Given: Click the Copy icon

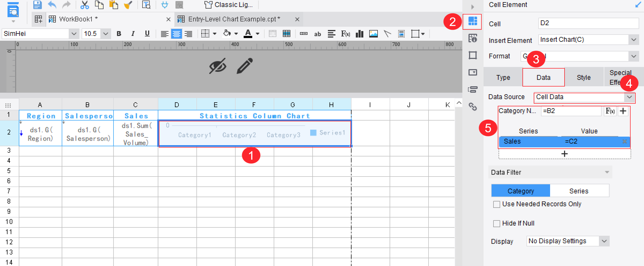Looking at the screenshot, I should click(x=99, y=5).
